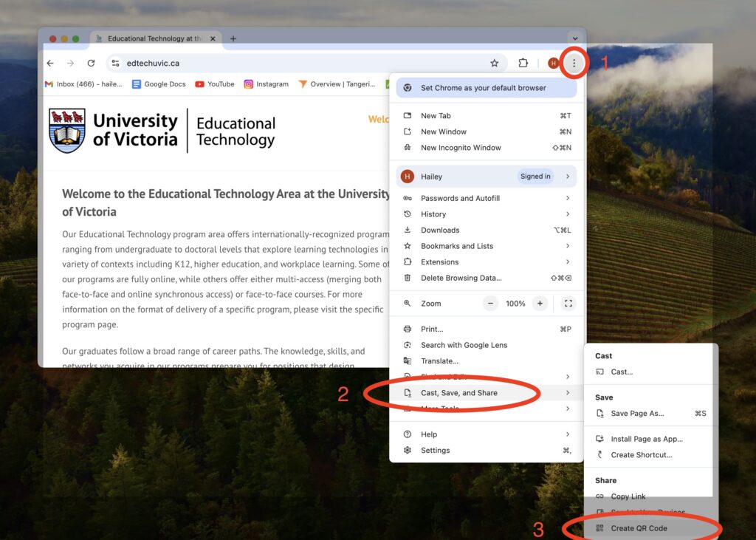The width and height of the screenshot is (756, 540).
Task: Click the Hailey profile avatar in toolbar
Action: tap(554, 64)
